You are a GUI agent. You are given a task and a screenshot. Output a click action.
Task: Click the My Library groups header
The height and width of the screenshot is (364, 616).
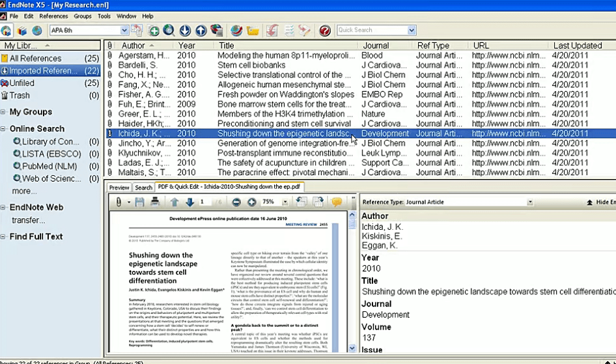[x=50, y=46]
